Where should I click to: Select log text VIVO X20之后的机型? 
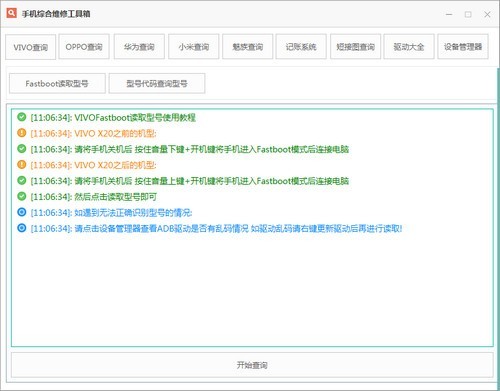[115, 165]
